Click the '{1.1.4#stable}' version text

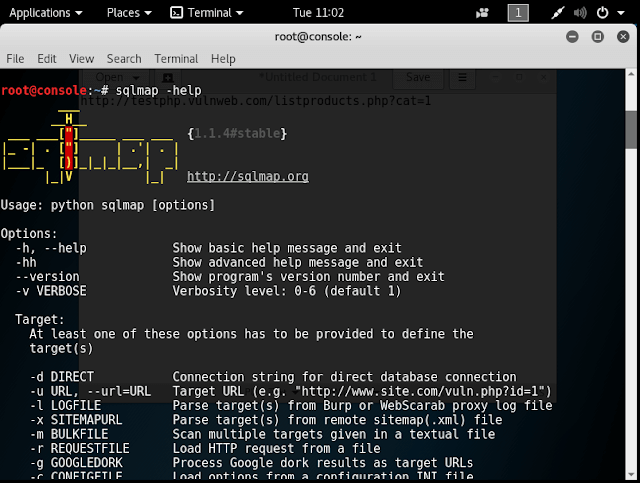point(237,134)
